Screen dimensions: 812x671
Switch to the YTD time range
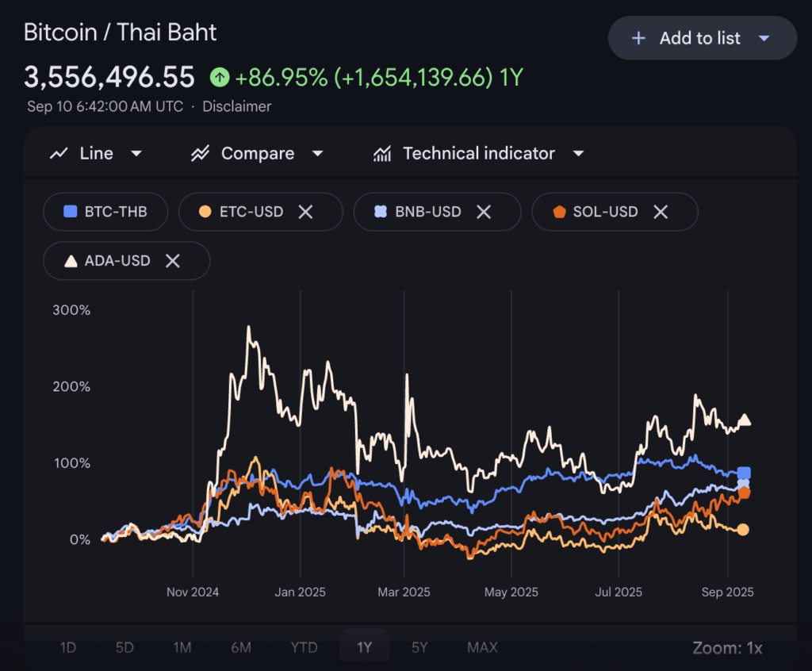304,647
